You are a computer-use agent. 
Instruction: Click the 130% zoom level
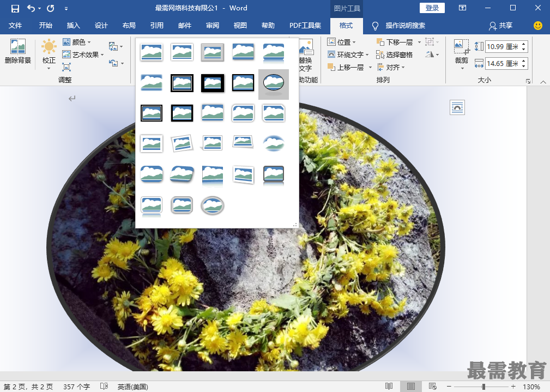pyautogui.click(x=531, y=387)
